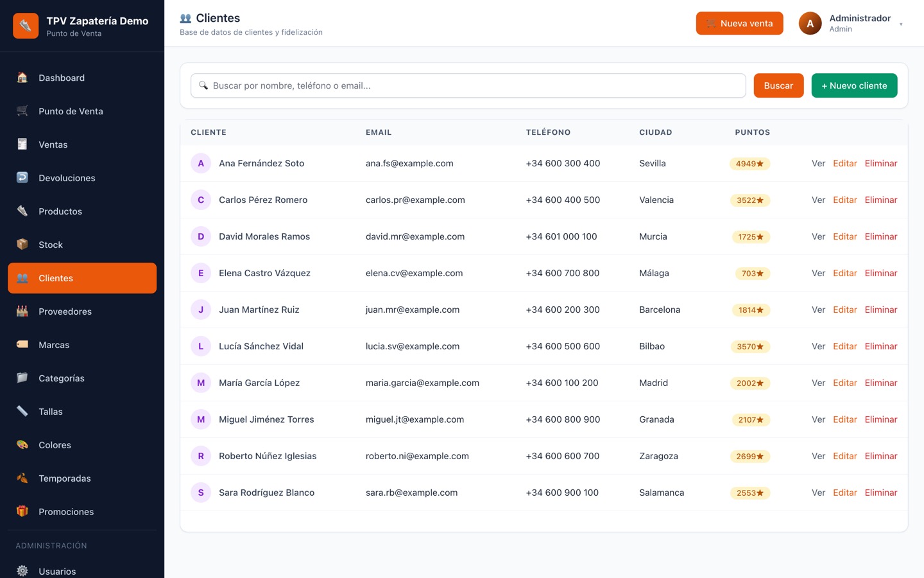Click the Colores palette icon
924x578 pixels.
(22, 445)
